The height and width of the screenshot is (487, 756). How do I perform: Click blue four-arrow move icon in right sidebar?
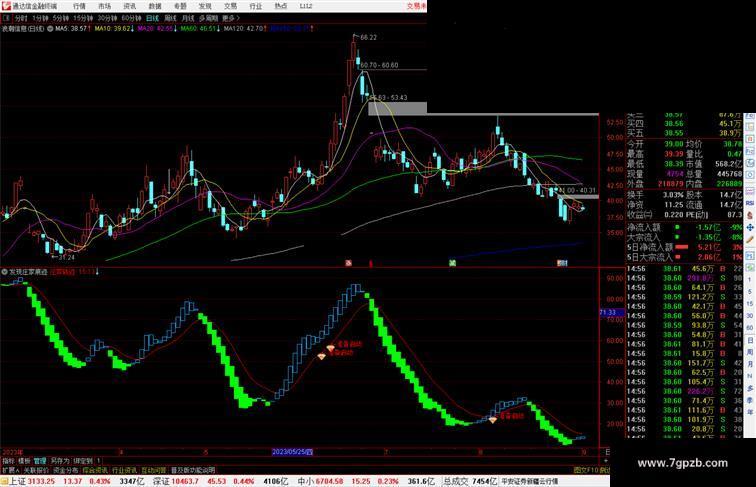click(x=750, y=227)
